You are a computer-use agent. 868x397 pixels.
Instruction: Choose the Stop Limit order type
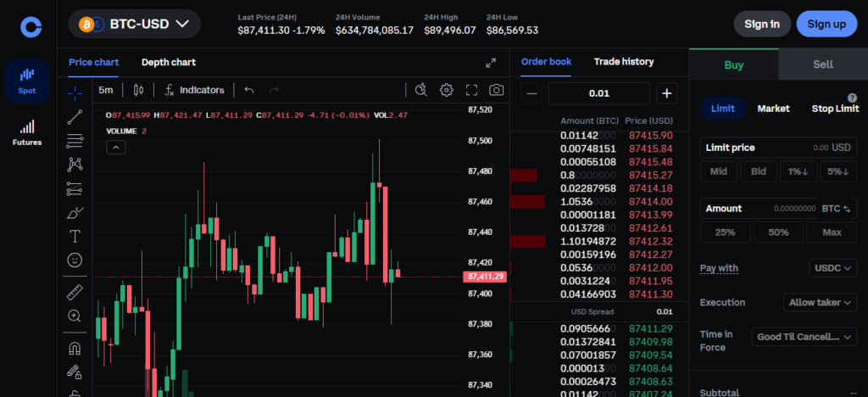[835, 109]
